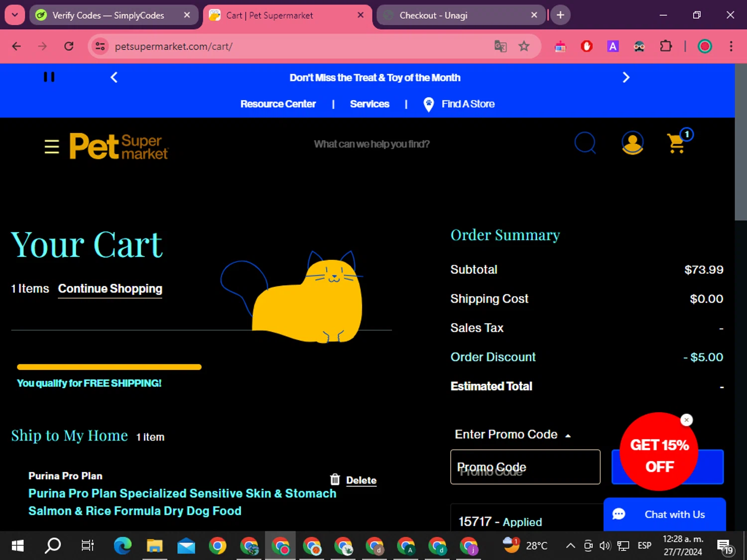The image size is (747, 560).
Task: Click the Promo Code input field
Action: coord(525,467)
